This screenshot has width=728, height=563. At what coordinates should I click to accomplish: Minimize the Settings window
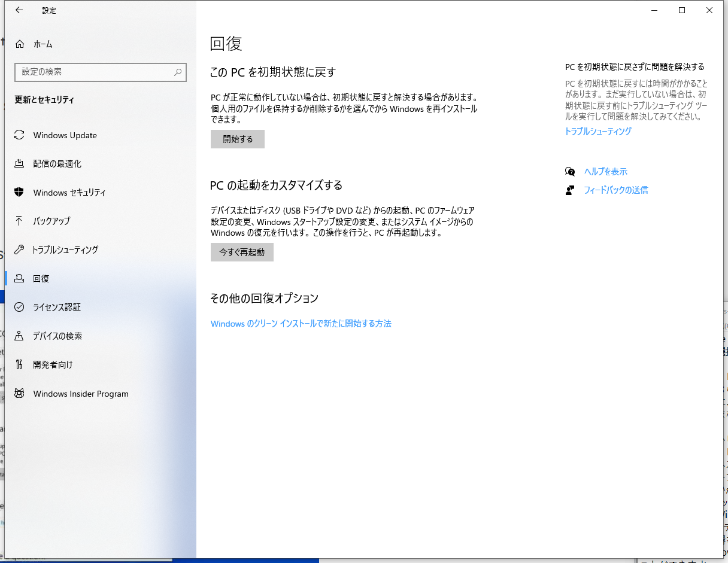[x=654, y=10]
